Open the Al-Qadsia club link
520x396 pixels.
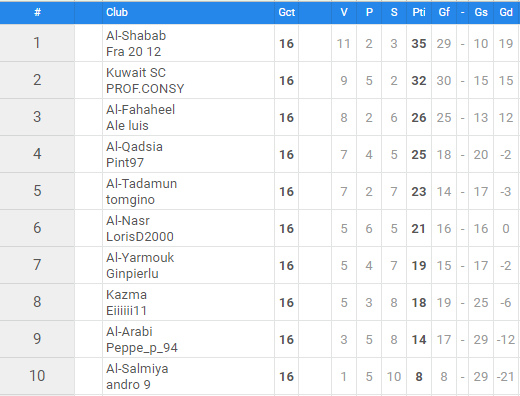(x=134, y=147)
